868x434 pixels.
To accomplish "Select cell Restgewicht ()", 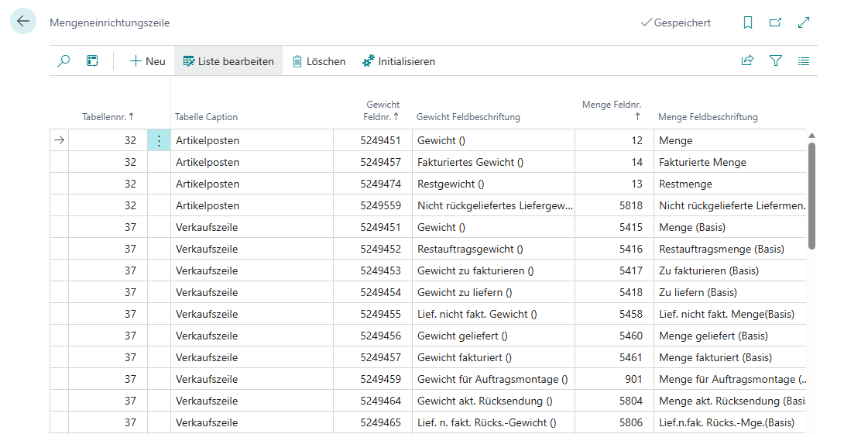I will pos(494,184).
